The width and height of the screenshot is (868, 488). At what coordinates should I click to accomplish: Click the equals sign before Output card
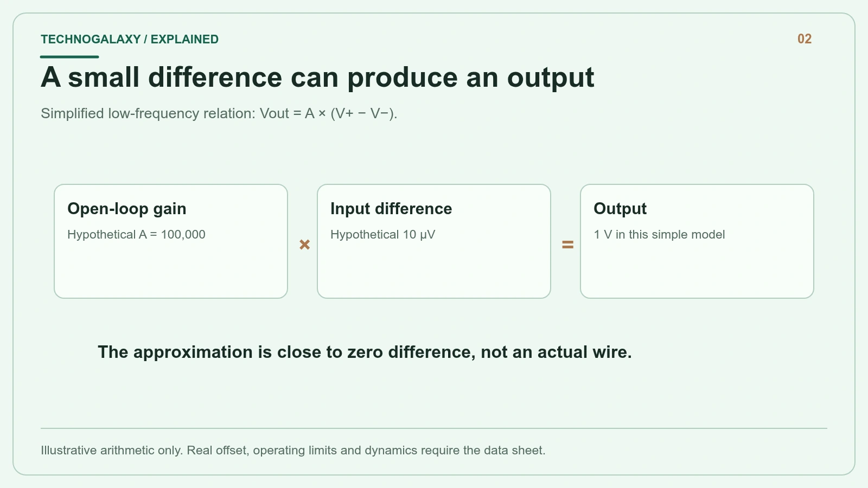567,245
